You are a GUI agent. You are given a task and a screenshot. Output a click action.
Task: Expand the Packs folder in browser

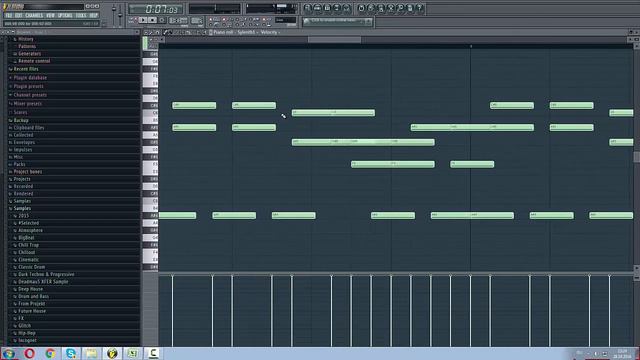pyautogui.click(x=20, y=164)
